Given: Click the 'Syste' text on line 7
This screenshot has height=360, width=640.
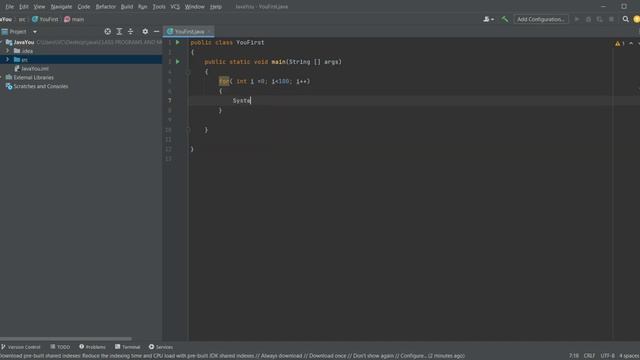Looking at the screenshot, I should click(x=241, y=100).
